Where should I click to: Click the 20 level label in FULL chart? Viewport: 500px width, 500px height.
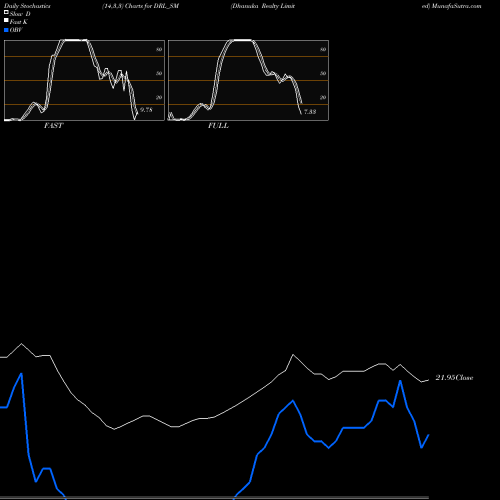(323, 97)
